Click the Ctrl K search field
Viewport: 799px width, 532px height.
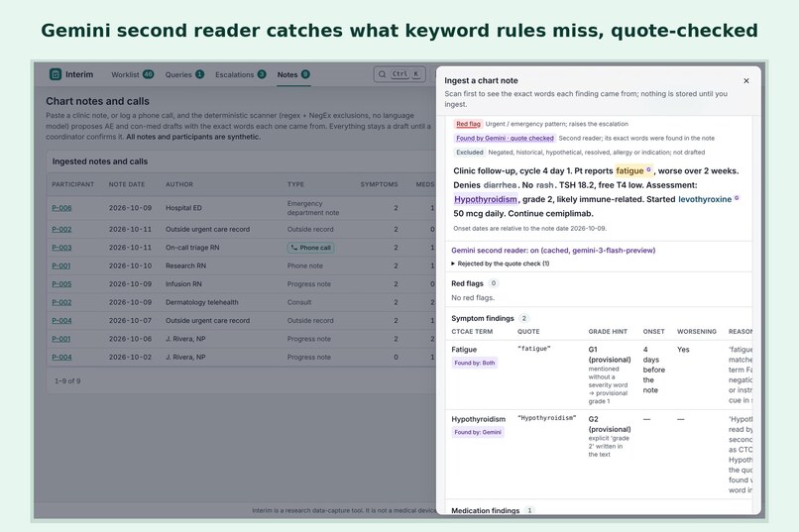pos(399,74)
